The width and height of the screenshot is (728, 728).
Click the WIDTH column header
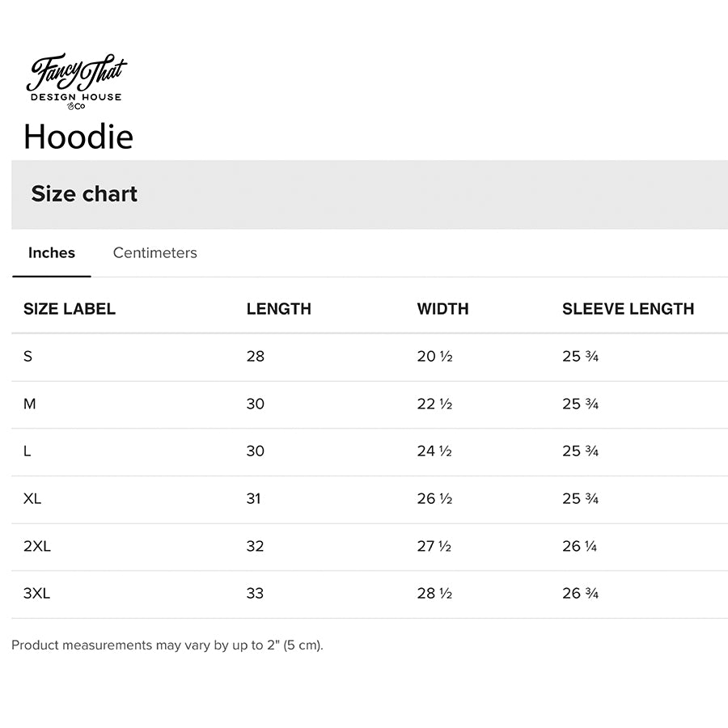pyautogui.click(x=442, y=309)
